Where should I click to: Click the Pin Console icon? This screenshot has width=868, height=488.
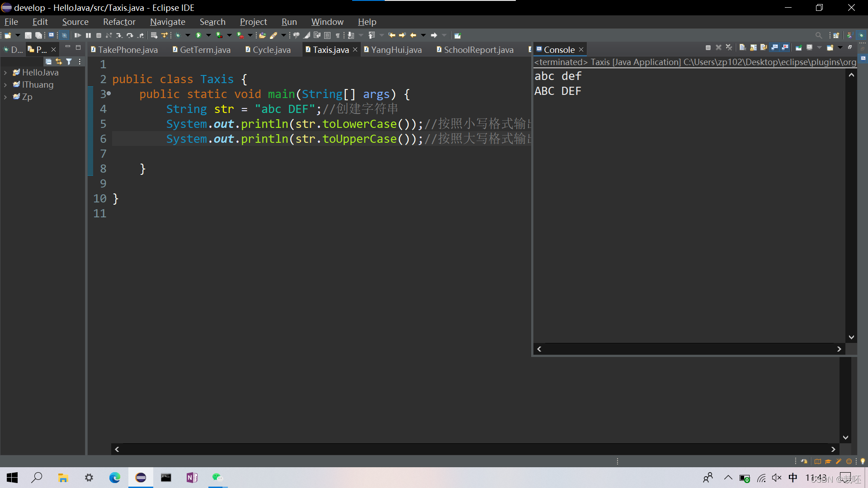pyautogui.click(x=799, y=47)
